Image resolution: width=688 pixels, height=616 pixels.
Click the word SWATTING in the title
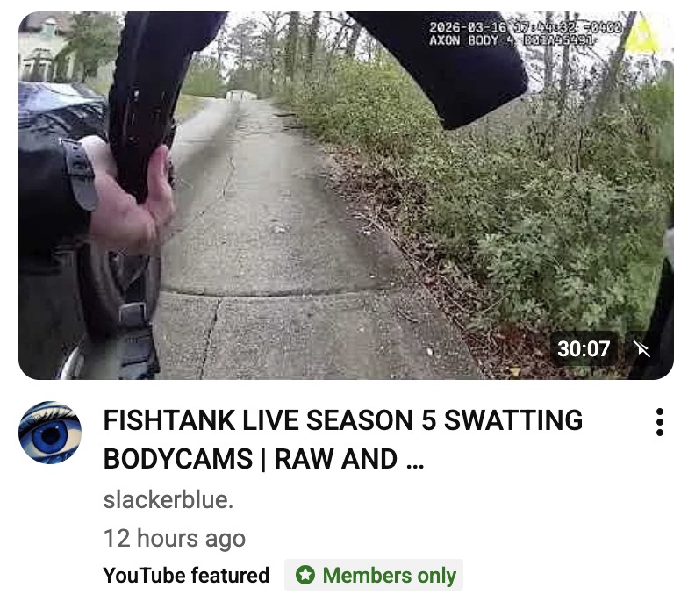pyautogui.click(x=513, y=420)
